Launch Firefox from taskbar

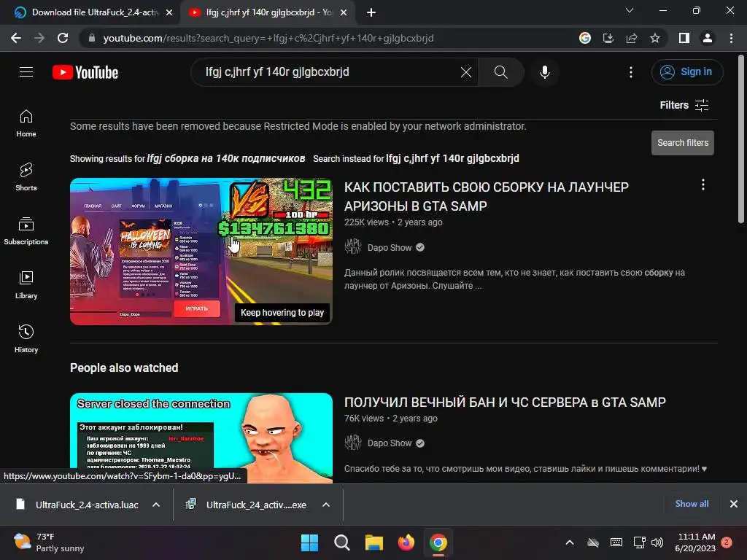pyautogui.click(x=406, y=542)
